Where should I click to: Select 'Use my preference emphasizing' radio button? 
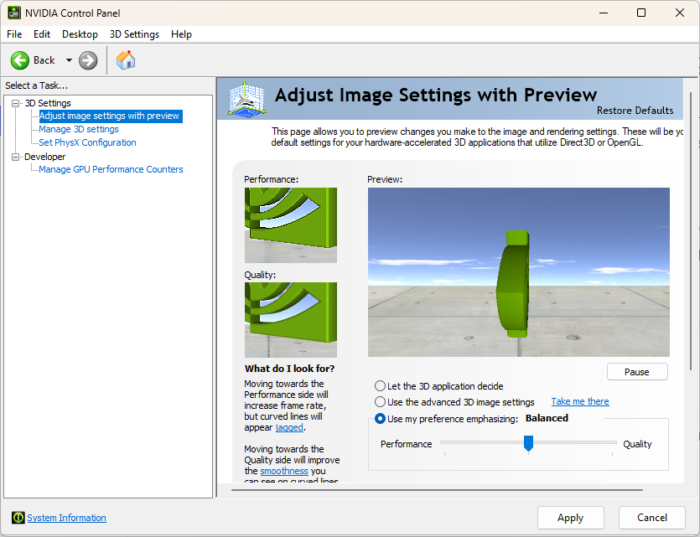point(380,419)
